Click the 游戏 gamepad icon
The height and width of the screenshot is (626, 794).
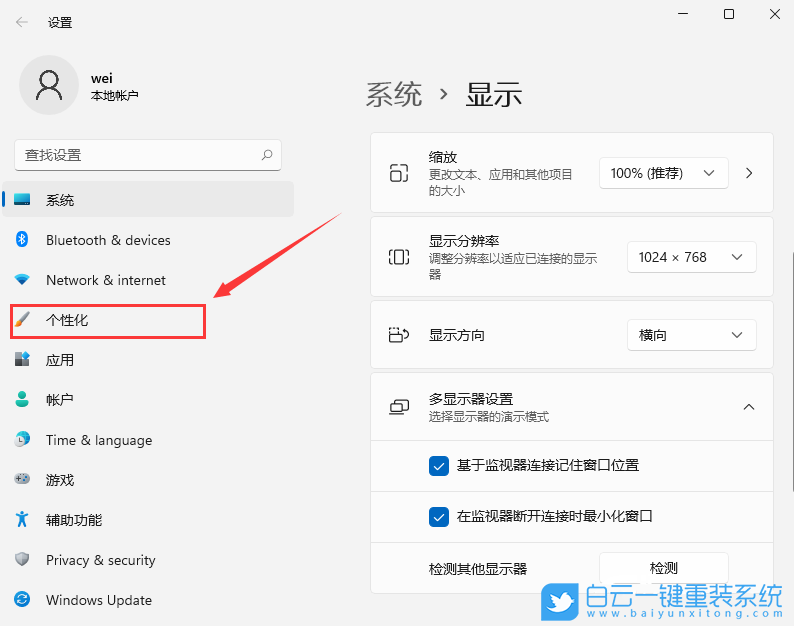(22, 479)
